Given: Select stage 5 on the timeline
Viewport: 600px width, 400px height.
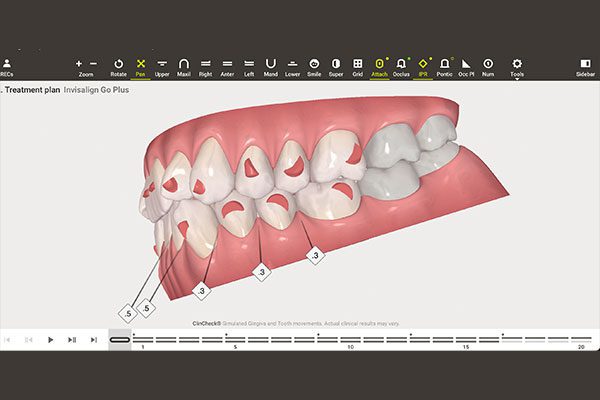Looking at the screenshot, I should click(x=235, y=340).
